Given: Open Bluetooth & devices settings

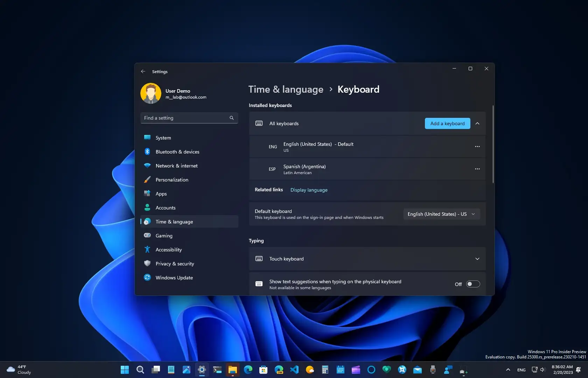Looking at the screenshot, I should pyautogui.click(x=189, y=152).
